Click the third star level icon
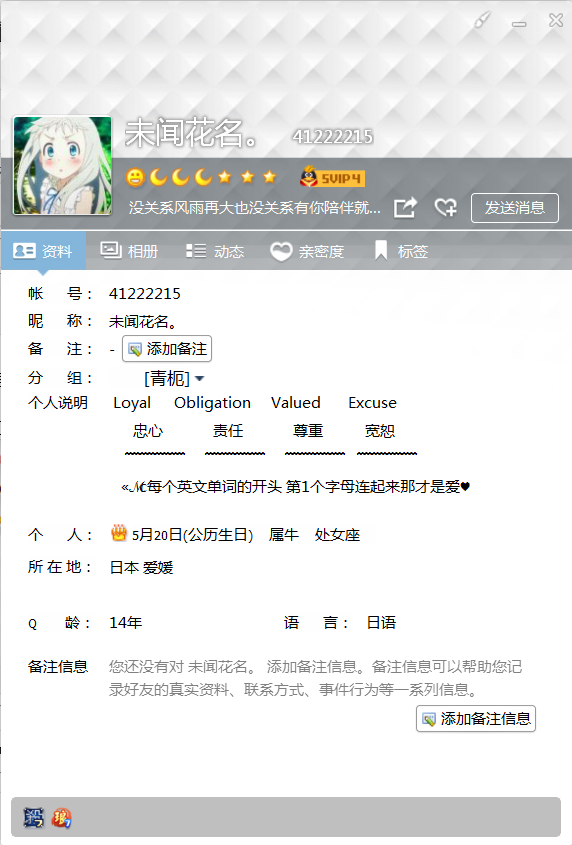Screen dimensions: 572x845 [x=270, y=177]
